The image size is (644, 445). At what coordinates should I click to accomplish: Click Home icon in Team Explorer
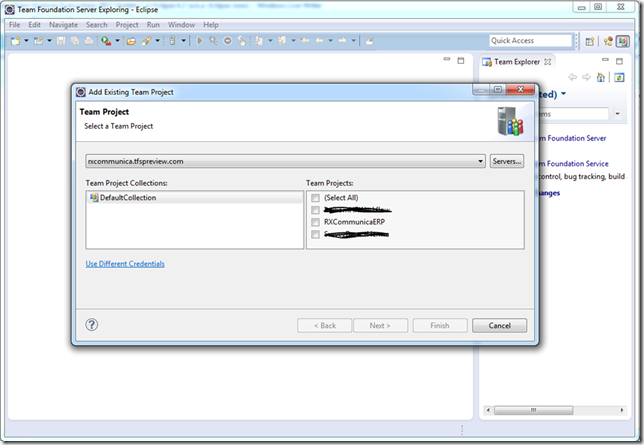(x=601, y=77)
